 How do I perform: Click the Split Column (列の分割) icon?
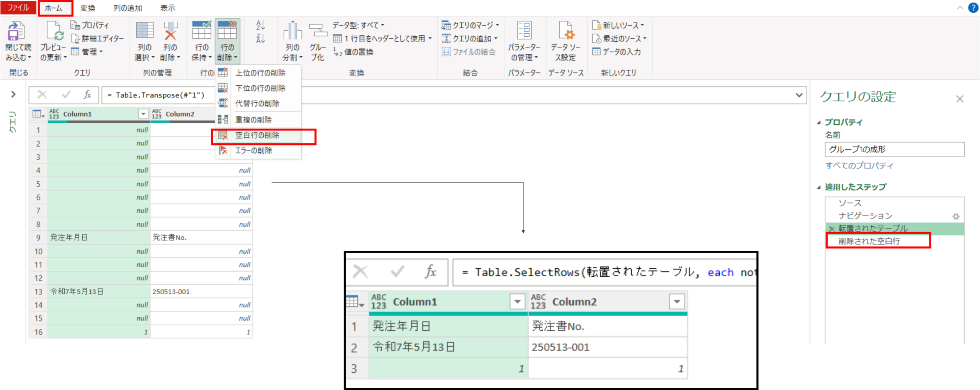pos(292,31)
